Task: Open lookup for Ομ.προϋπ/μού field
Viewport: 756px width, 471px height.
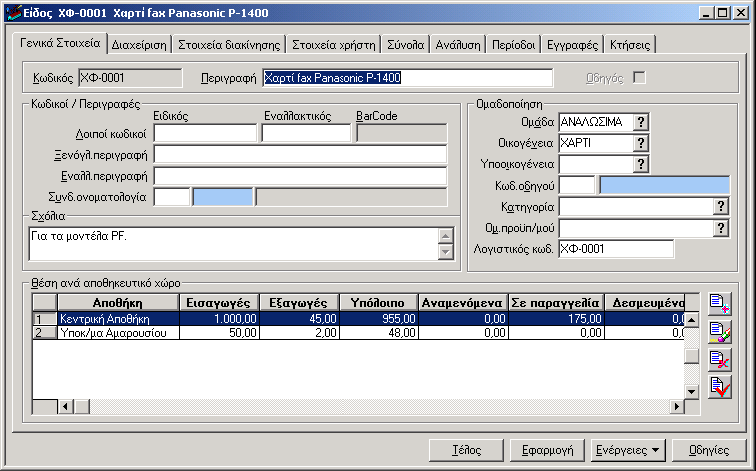Action: (x=721, y=228)
